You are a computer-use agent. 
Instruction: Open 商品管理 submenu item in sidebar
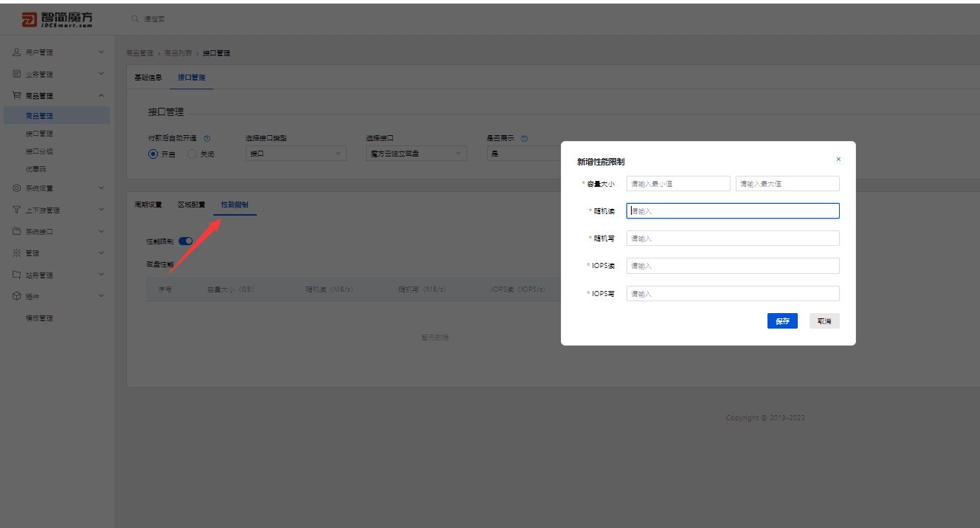tap(56, 116)
